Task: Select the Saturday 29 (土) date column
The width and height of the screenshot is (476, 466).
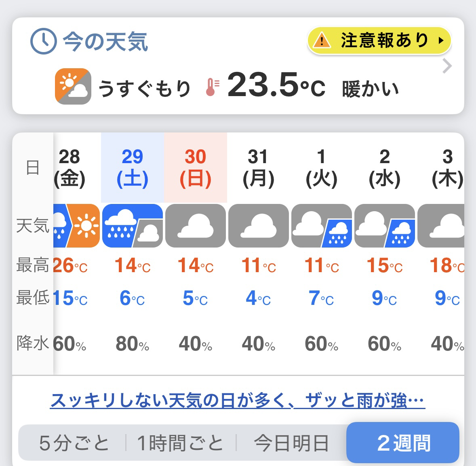Action: (x=132, y=168)
